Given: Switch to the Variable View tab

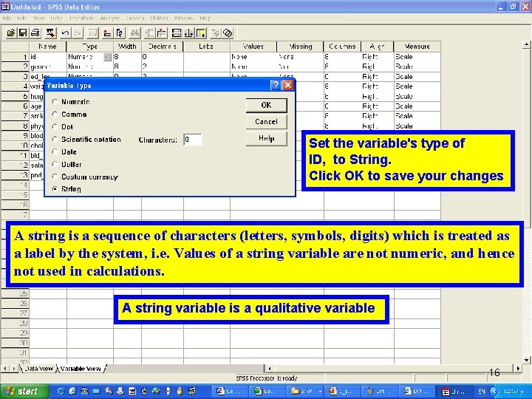Looking at the screenshot, I should [x=81, y=369].
